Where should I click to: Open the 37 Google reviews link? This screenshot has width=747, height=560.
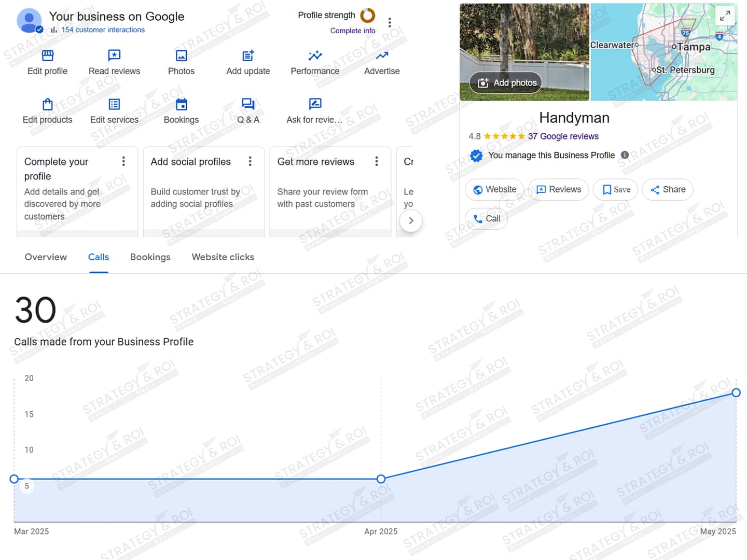click(563, 136)
